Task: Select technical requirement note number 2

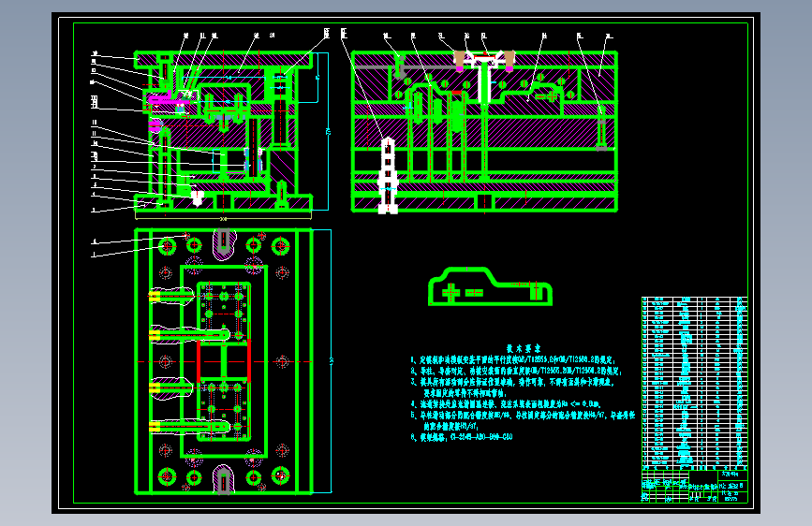Action: coord(516,371)
